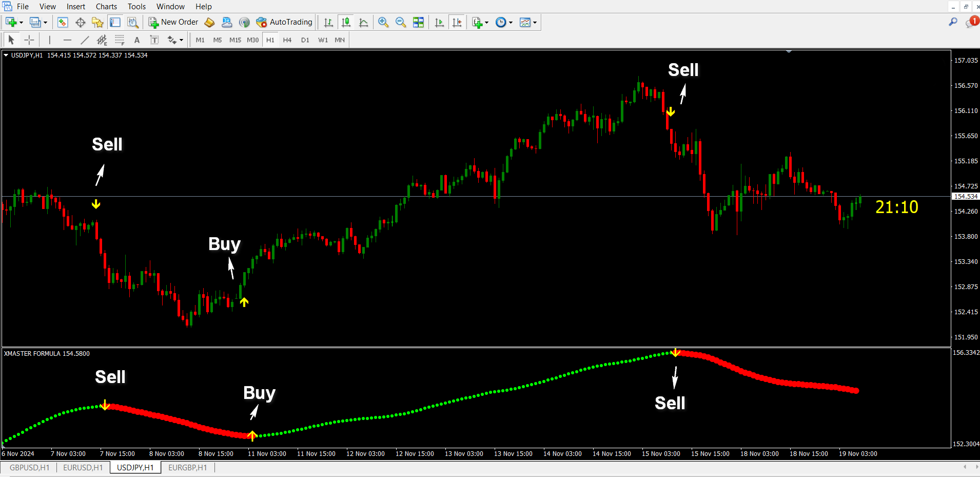
Task: Select the Text Label tool
Action: click(154, 40)
